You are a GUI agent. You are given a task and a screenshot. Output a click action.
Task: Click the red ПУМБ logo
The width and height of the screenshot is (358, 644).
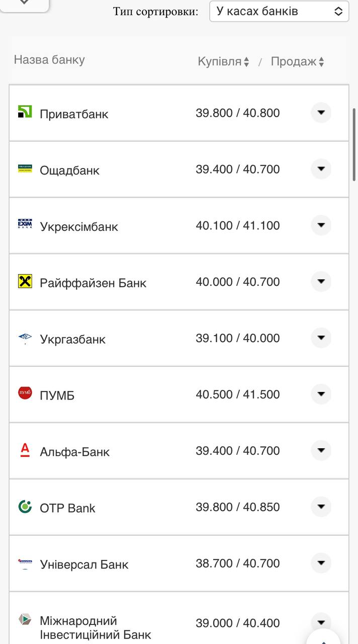(25, 393)
